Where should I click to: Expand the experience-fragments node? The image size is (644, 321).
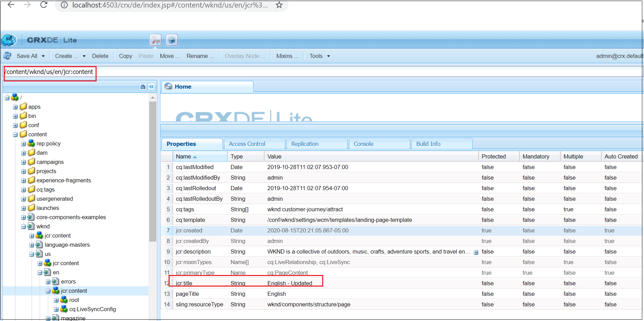click(x=24, y=181)
